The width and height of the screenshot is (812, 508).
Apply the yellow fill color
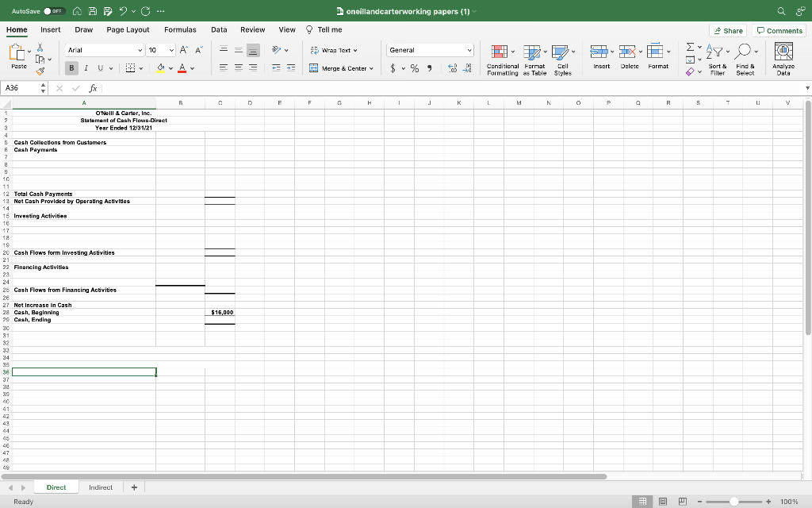[160, 68]
